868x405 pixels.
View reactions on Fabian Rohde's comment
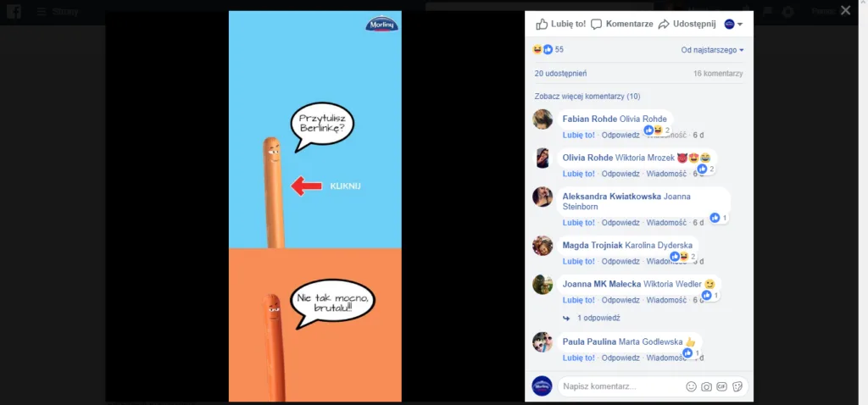(x=657, y=130)
